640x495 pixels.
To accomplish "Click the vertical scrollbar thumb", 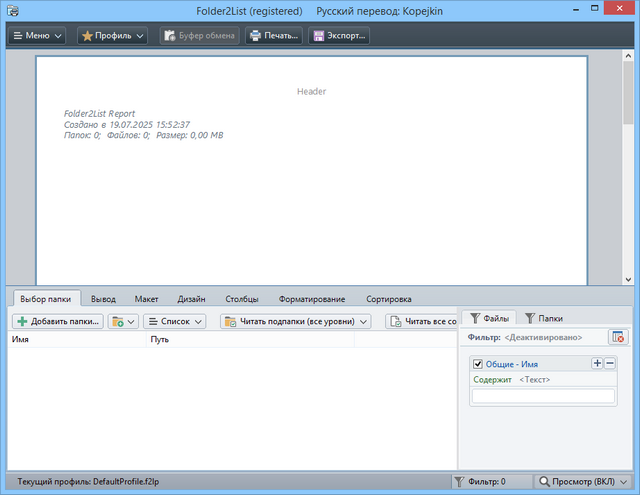I will tap(628, 93).
